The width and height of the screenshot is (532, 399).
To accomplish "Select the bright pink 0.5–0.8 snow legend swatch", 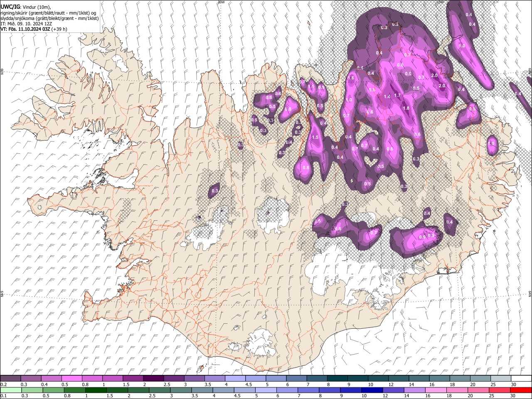I will [71, 378].
